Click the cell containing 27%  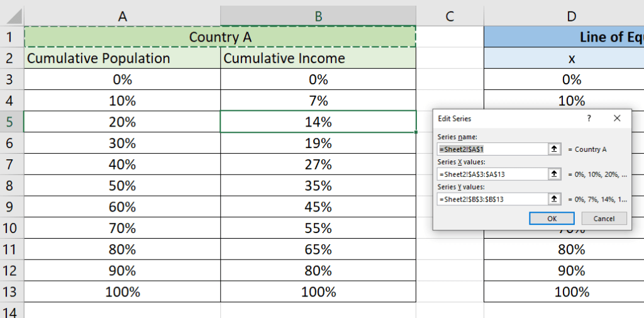(318, 164)
